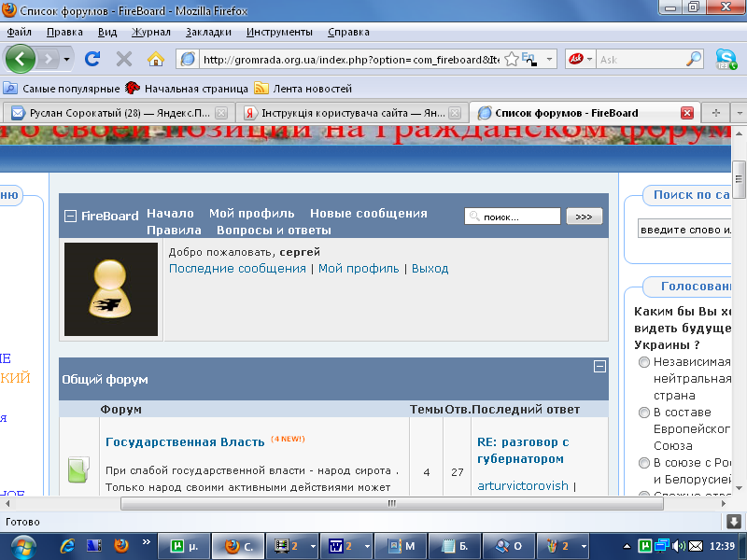Click the green folder icon for Государственная Власть
Screen dimensions: 747x560
pos(78,470)
